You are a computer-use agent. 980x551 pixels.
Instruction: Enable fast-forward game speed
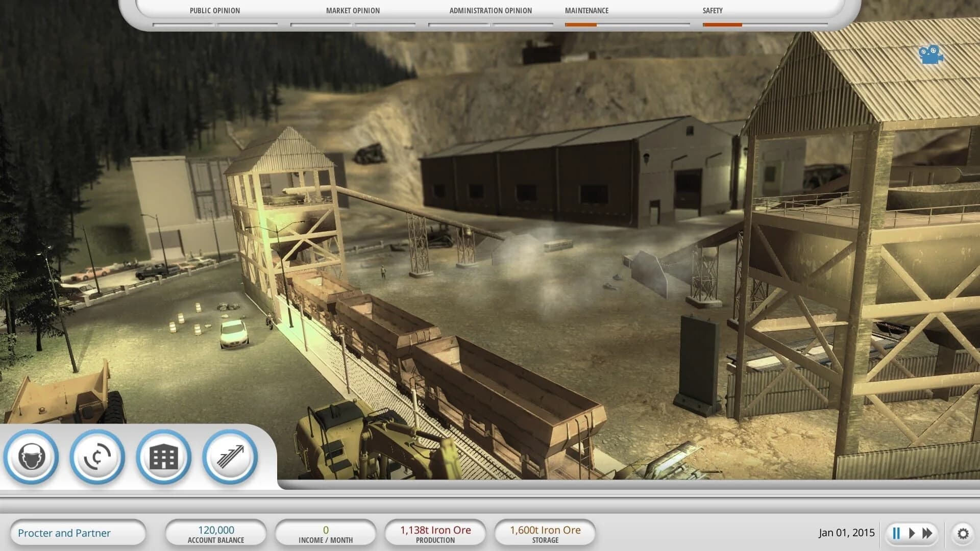pos(927,532)
